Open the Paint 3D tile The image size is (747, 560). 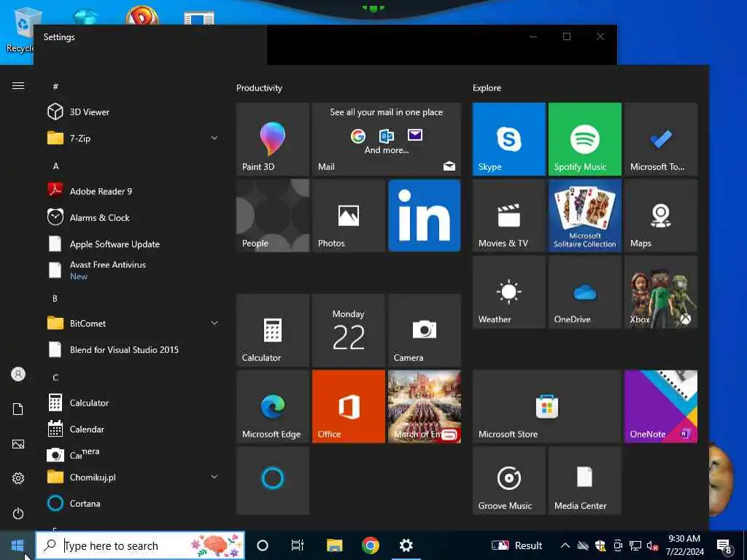pos(273,139)
